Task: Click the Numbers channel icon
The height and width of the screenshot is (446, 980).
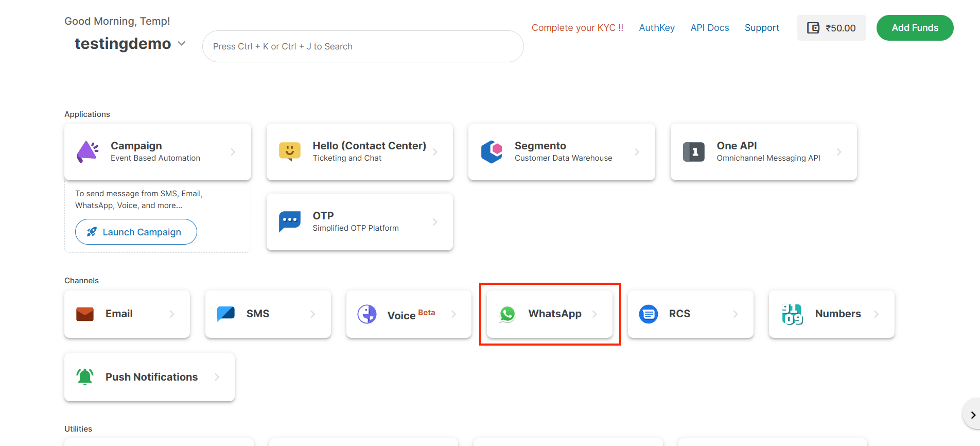Action: click(792, 314)
